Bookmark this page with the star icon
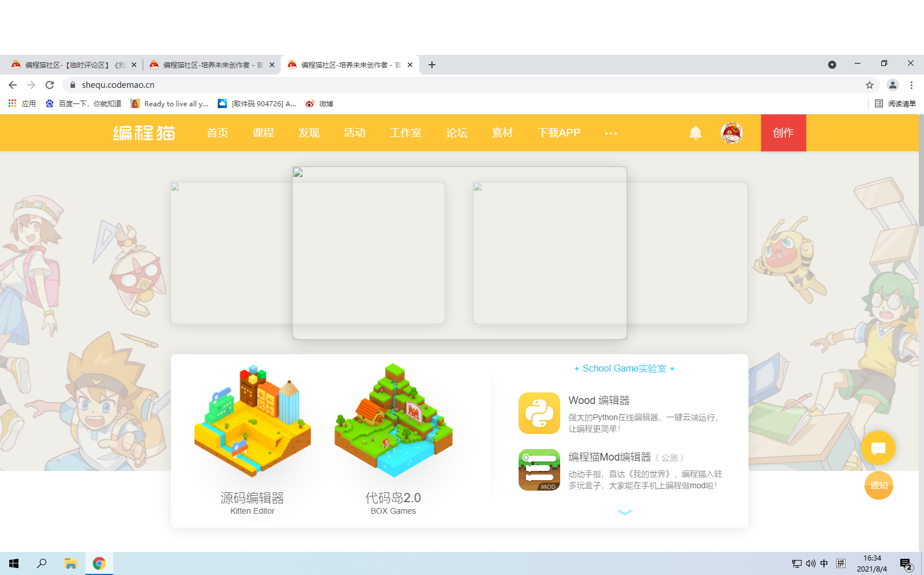 pos(870,85)
